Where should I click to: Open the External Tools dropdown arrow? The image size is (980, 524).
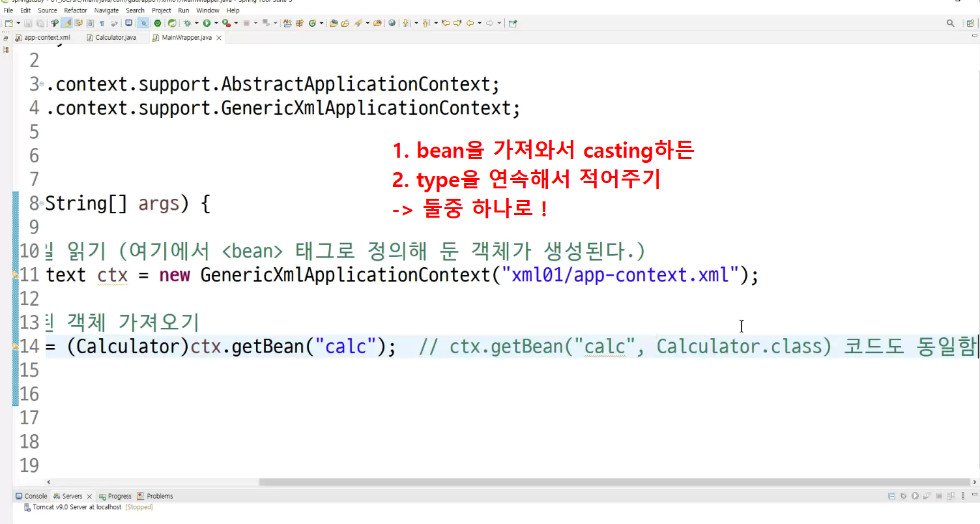pos(235,23)
